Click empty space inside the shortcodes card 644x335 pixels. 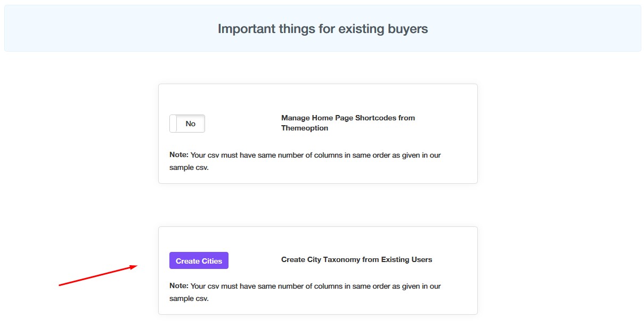(320, 97)
